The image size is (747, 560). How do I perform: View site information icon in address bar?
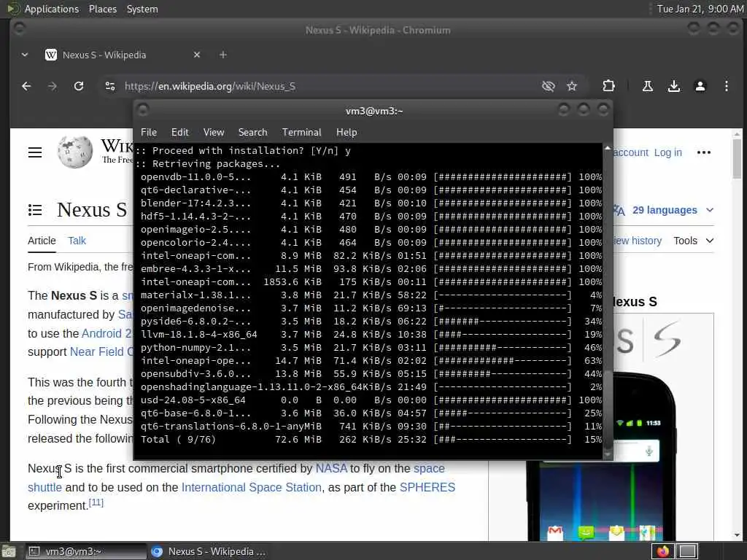[110, 86]
